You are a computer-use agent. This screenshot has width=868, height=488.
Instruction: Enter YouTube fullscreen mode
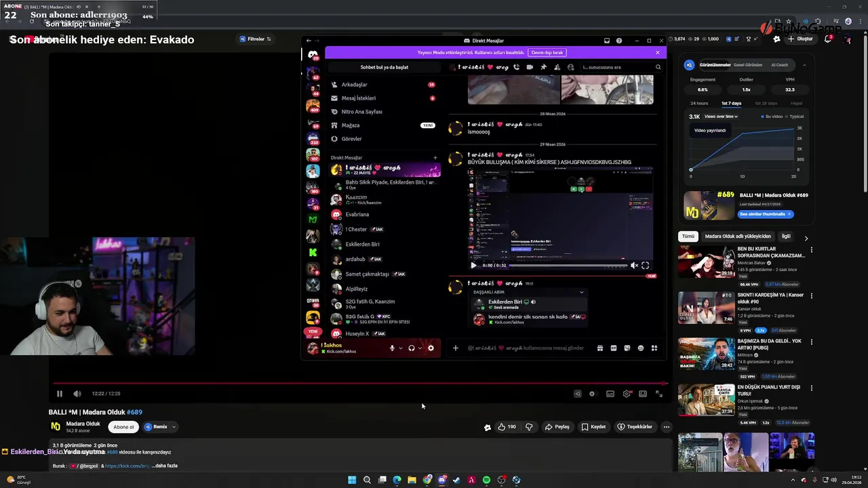[658, 394]
